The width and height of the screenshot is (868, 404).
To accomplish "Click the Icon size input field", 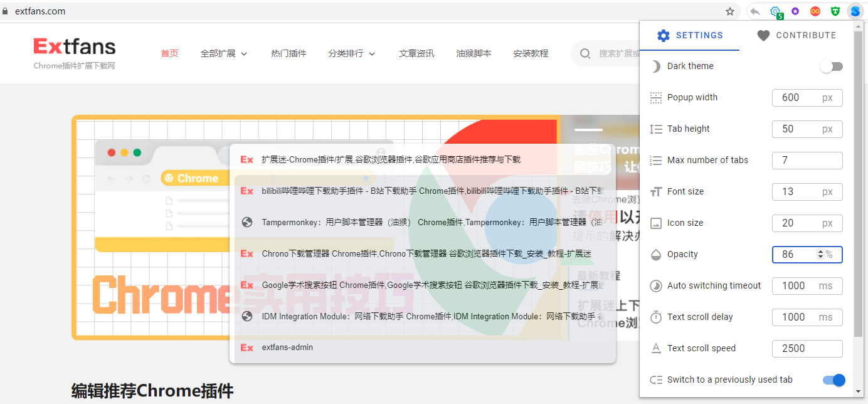I will coord(807,223).
